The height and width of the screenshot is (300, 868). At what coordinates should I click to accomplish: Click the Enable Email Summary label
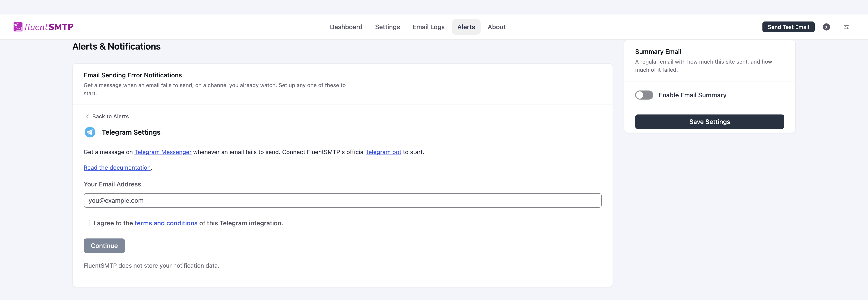coord(692,95)
